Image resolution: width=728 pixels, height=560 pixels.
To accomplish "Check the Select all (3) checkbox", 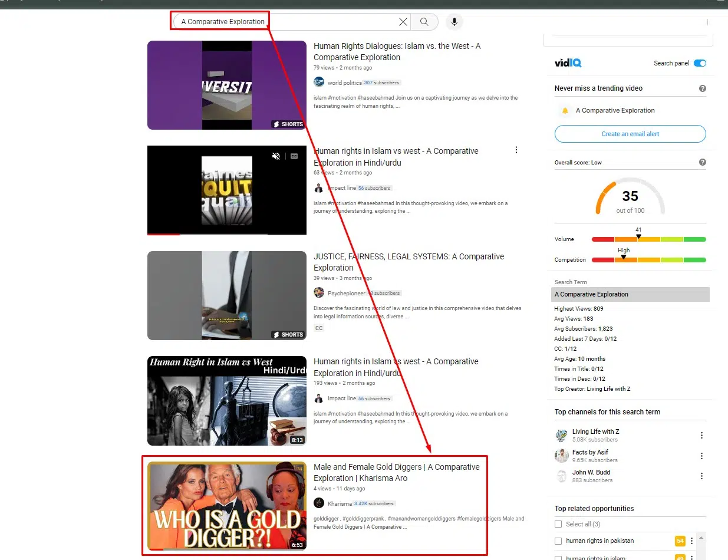I will (558, 524).
